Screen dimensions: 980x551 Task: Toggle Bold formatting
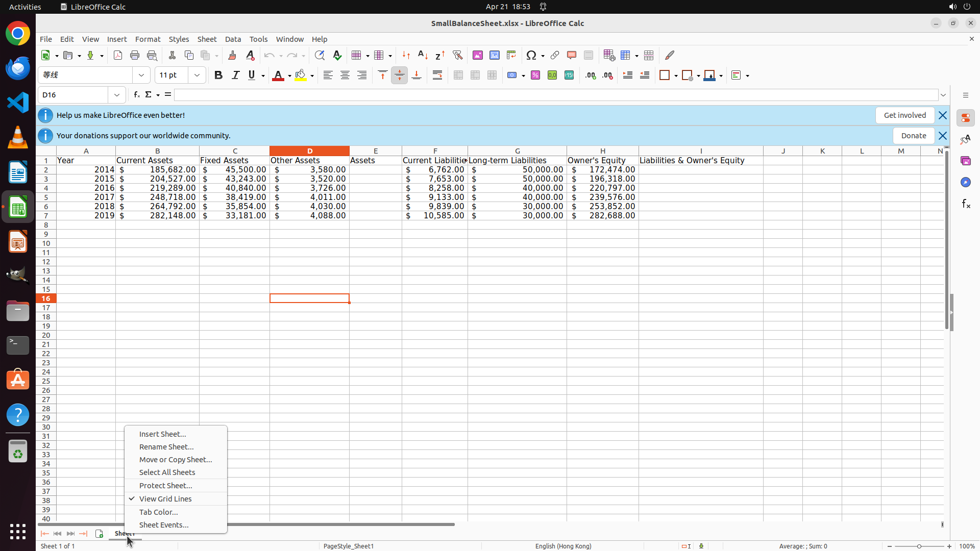[218, 76]
